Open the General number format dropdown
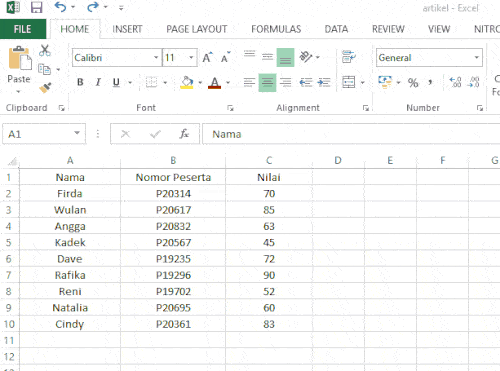This screenshot has width=500, height=371. coord(477,57)
